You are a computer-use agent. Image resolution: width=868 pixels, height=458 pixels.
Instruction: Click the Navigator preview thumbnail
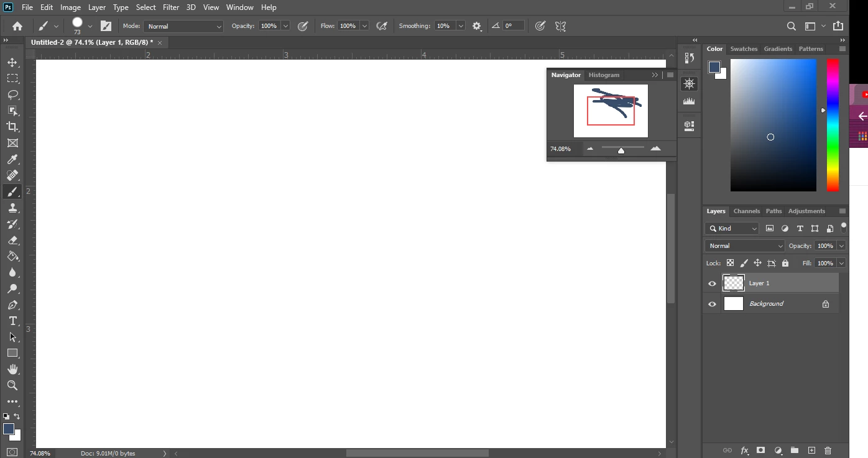[x=611, y=111]
